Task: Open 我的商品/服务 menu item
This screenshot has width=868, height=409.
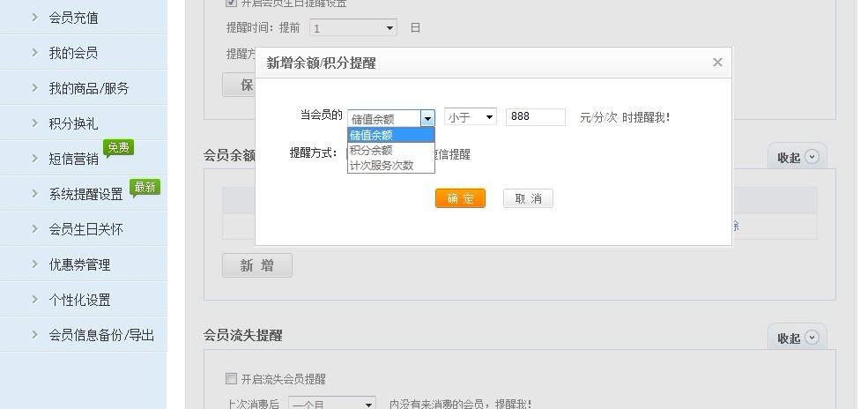Action: [89, 88]
